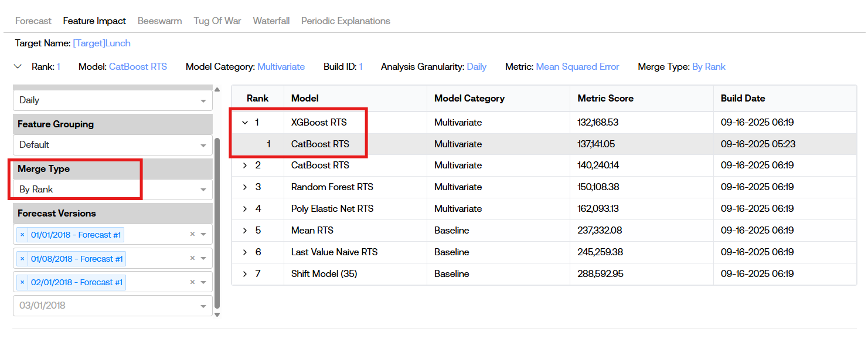Open the Periodic Explanations tab
Image resolution: width=868 pixels, height=338 pixels.
tap(345, 21)
